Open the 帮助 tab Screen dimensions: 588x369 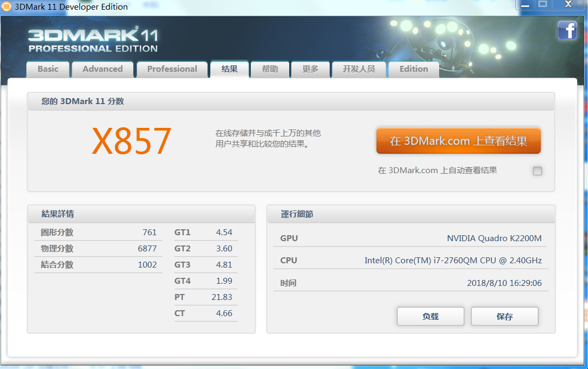(x=270, y=70)
